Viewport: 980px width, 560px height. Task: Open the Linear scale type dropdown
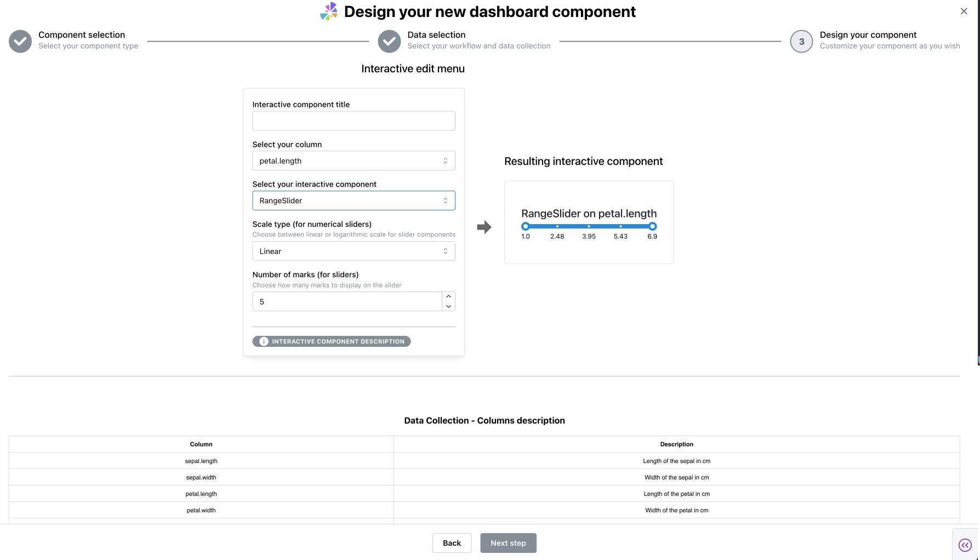click(x=354, y=251)
